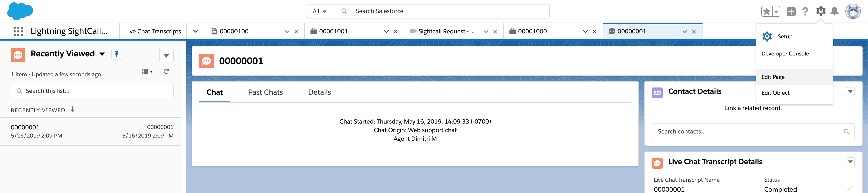Switch to the 00000100 workspace tab
The image size is (868, 193).
click(234, 31)
